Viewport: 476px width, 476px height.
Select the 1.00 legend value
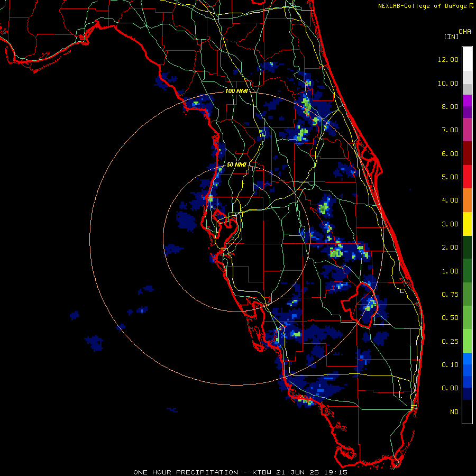click(450, 271)
